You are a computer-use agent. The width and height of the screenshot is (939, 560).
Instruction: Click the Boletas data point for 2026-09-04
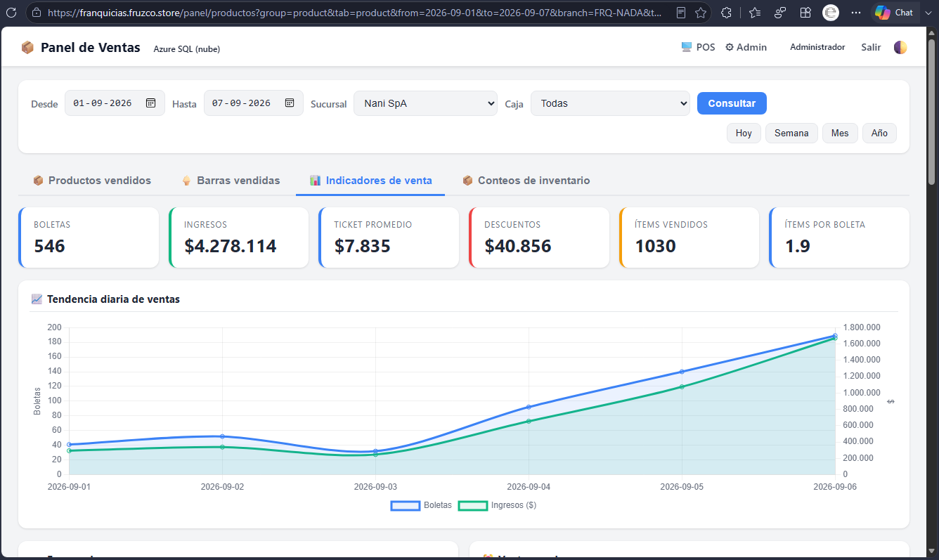(529, 407)
